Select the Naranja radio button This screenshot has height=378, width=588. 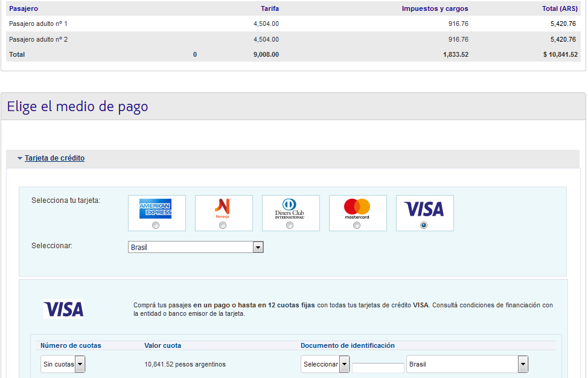tap(223, 225)
